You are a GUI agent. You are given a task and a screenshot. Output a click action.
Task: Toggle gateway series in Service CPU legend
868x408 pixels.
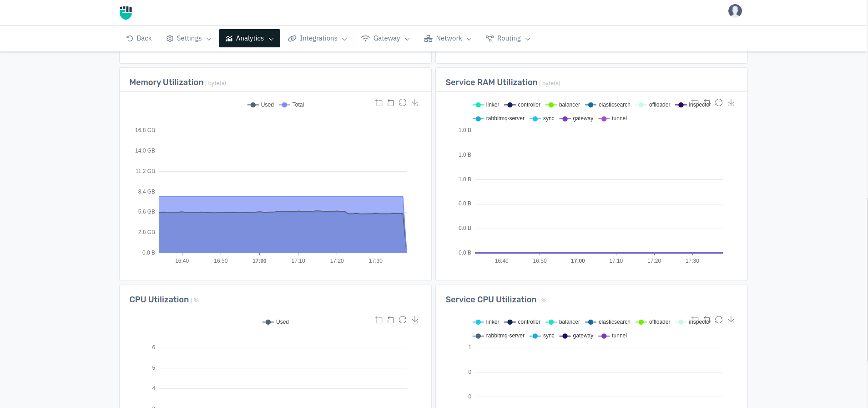[576, 336]
